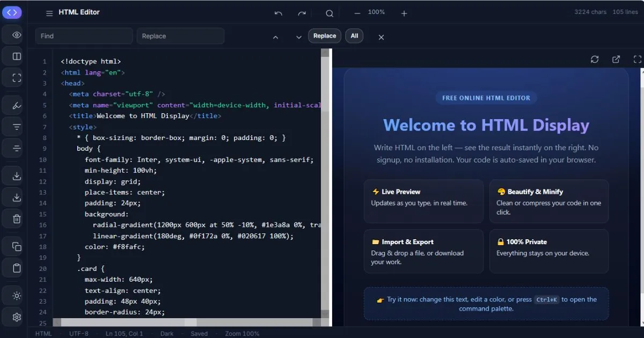
Task: Click the Beautify & Minify card
Action: tap(549, 201)
